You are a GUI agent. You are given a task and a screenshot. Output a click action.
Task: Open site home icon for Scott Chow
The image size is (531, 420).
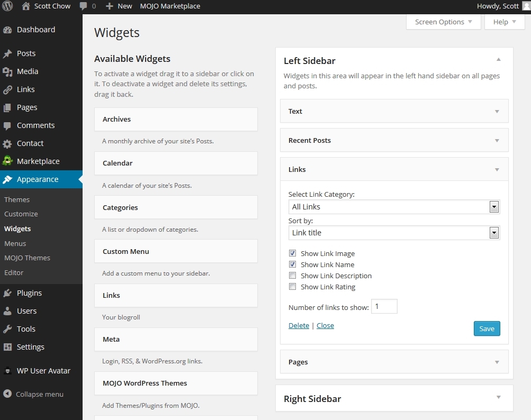click(x=26, y=6)
